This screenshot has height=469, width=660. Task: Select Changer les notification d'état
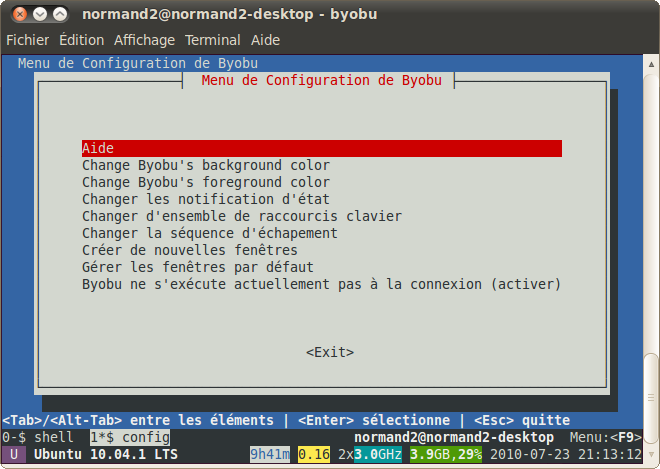tap(206, 199)
